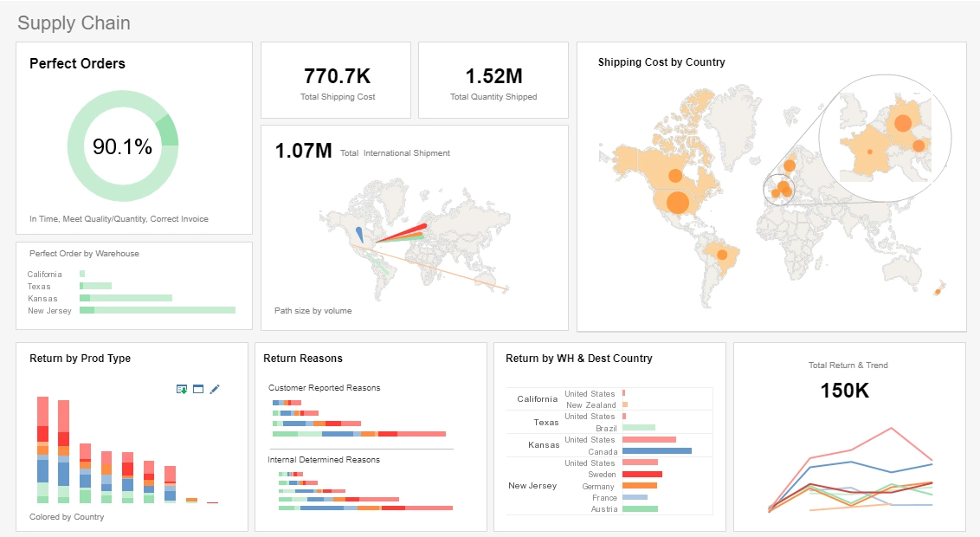Viewport: 980px width, 537px height.
Task: Click the tallest first bar in Return by Prod Type
Action: click(x=42, y=449)
